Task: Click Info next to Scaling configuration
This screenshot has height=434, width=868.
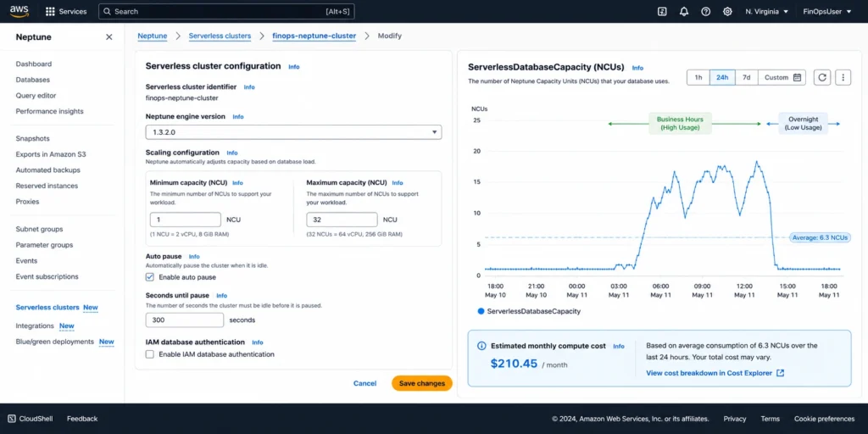Action: [x=232, y=153]
